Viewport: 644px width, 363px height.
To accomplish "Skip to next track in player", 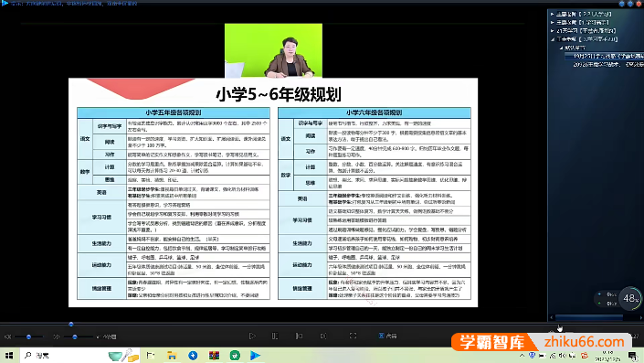I will pos(323,336).
